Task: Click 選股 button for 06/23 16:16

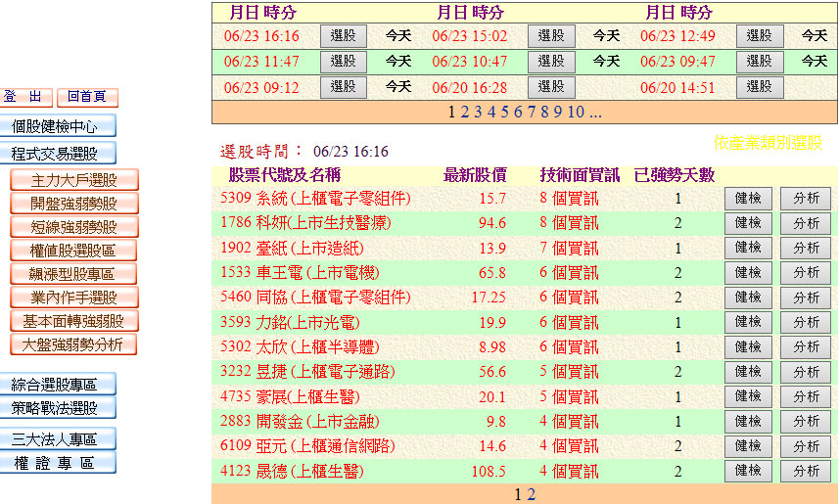Action: (344, 36)
